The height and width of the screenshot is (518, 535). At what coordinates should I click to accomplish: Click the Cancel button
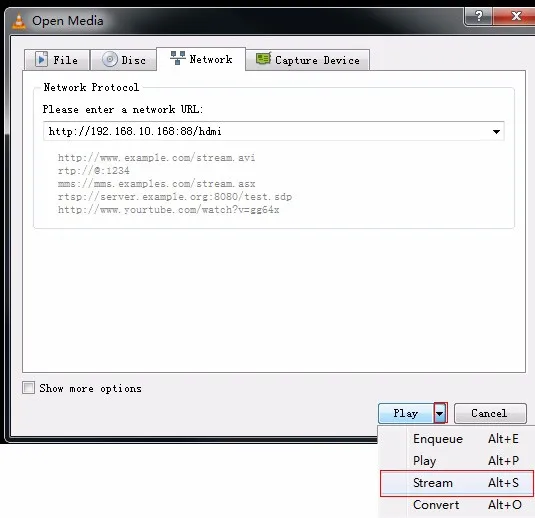[x=490, y=413]
